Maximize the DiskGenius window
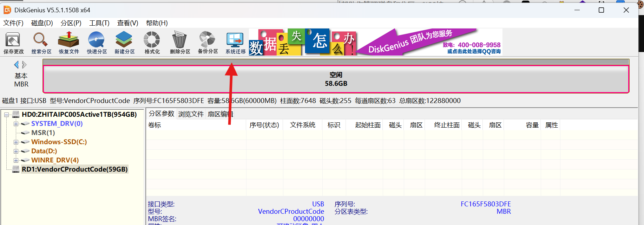The width and height of the screenshot is (644, 225). pyautogui.click(x=601, y=10)
